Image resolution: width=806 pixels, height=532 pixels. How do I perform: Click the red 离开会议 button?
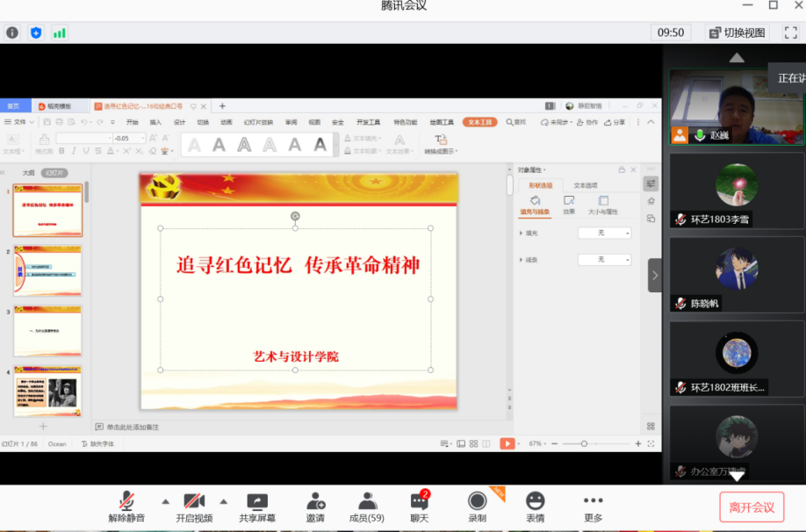[752, 507]
